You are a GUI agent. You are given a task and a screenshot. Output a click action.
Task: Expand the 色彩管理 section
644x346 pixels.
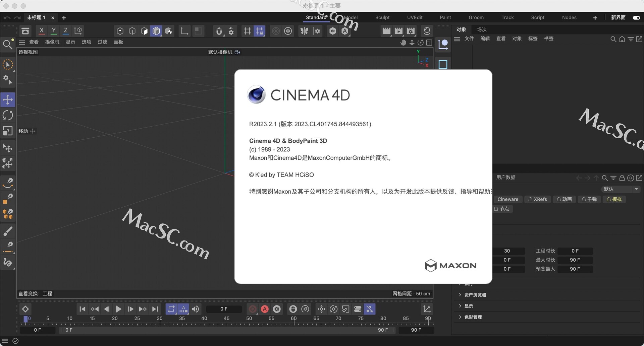click(473, 317)
